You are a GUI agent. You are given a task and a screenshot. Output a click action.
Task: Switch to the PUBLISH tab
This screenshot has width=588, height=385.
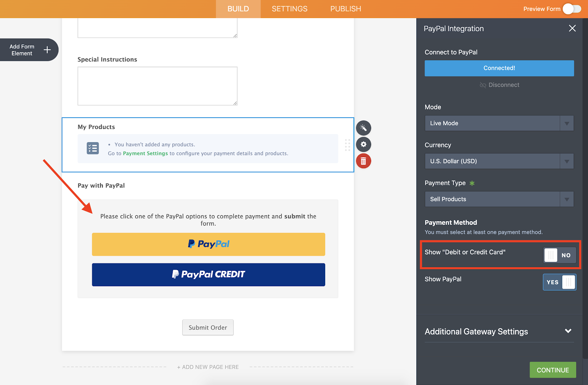(345, 9)
